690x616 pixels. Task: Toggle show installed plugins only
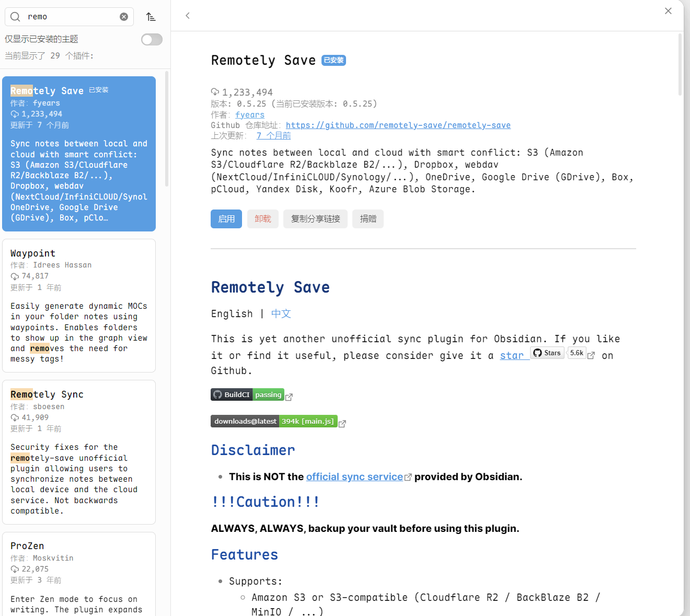(x=152, y=40)
